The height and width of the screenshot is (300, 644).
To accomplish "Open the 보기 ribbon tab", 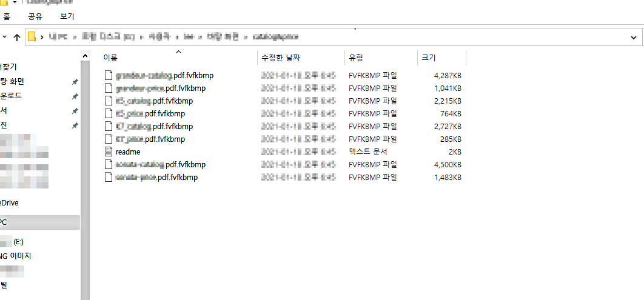I will [67, 17].
